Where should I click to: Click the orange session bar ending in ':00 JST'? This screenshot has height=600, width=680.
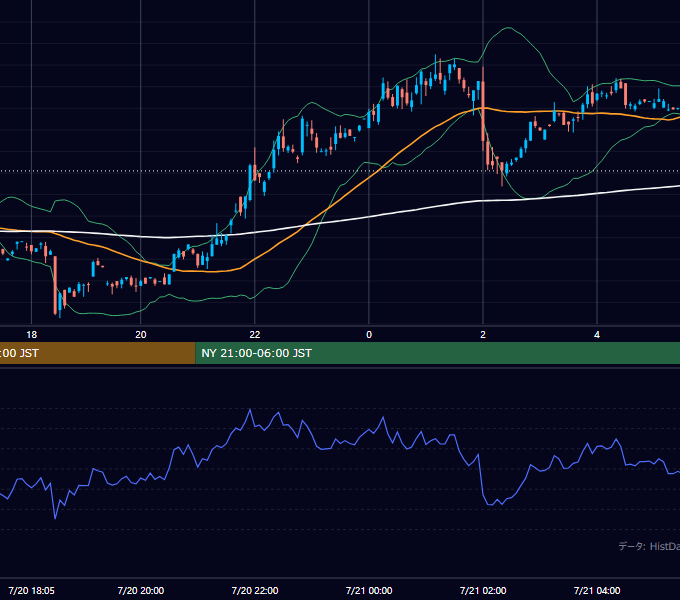pyautogui.click(x=98, y=353)
